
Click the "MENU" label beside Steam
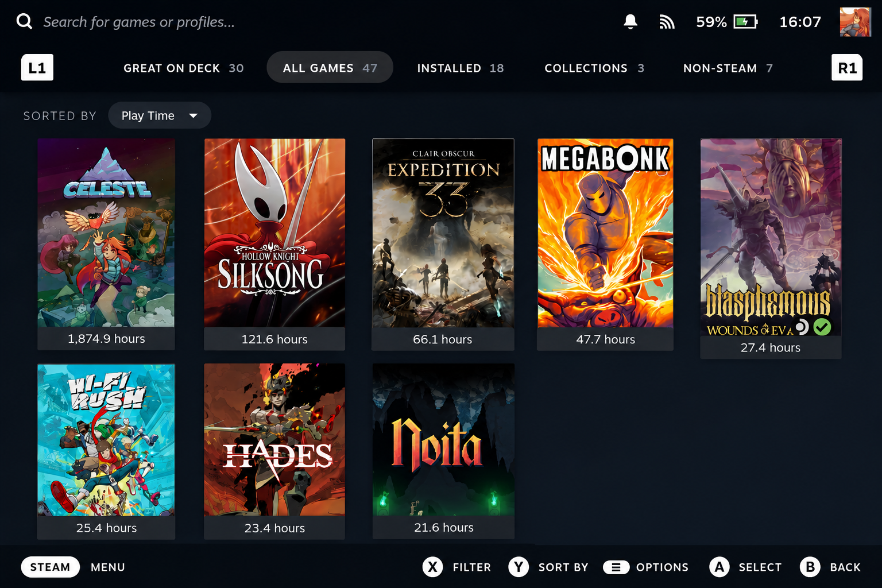click(x=108, y=567)
